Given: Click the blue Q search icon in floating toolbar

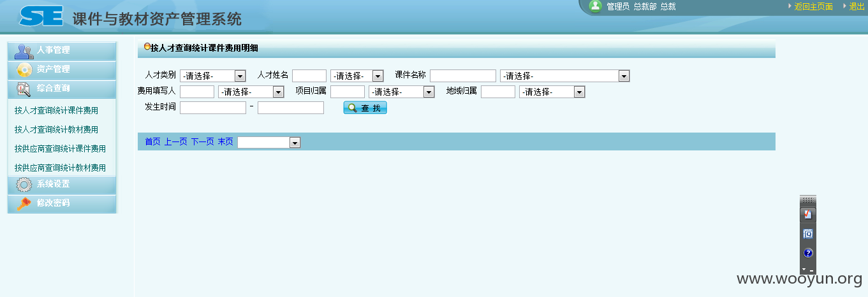Looking at the screenshot, I should (808, 234).
